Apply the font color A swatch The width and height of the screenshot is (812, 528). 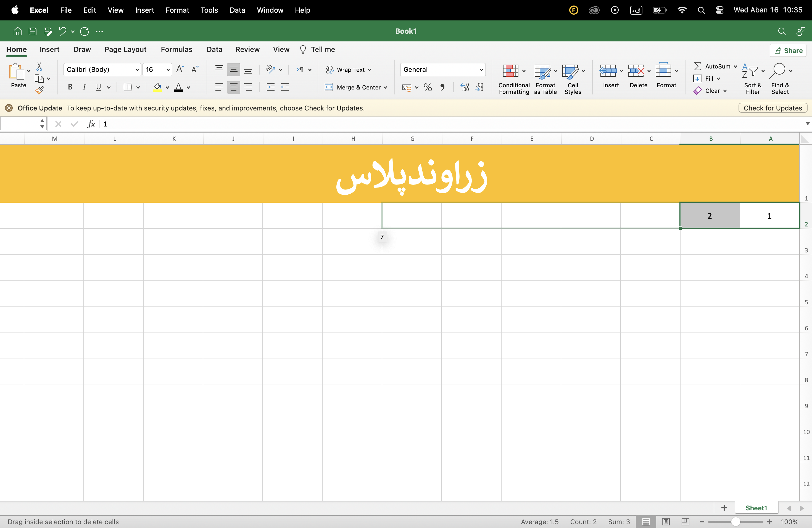point(178,87)
